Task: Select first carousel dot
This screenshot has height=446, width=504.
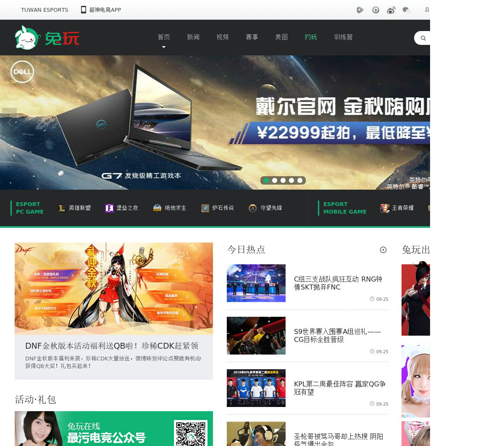Action: (x=266, y=180)
